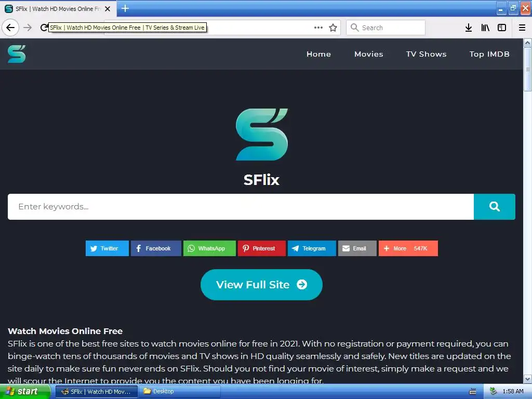Bookmark this page with star icon
This screenshot has height=399, width=532.
coord(333,28)
